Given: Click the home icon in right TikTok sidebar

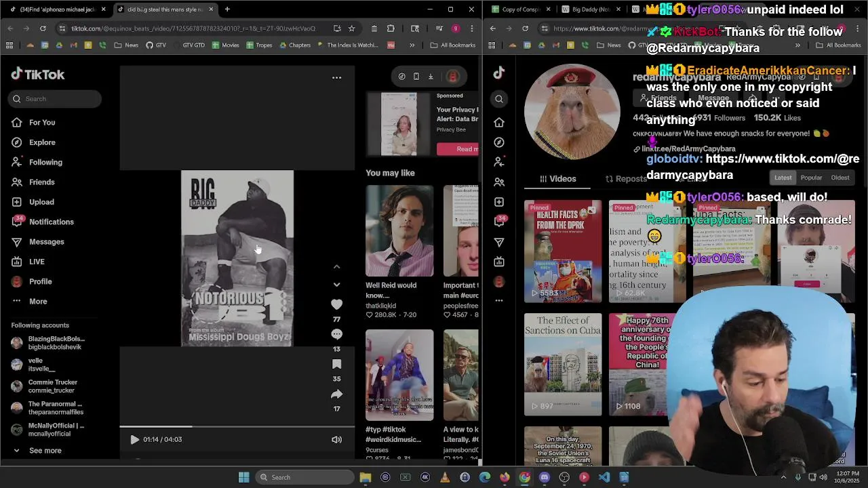Looking at the screenshot, I should (499, 123).
